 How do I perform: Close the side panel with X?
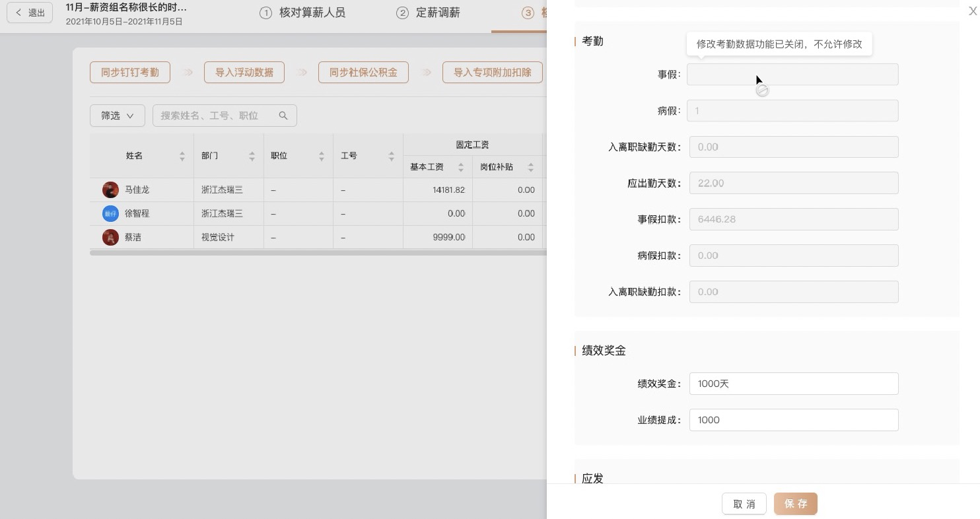point(972,11)
